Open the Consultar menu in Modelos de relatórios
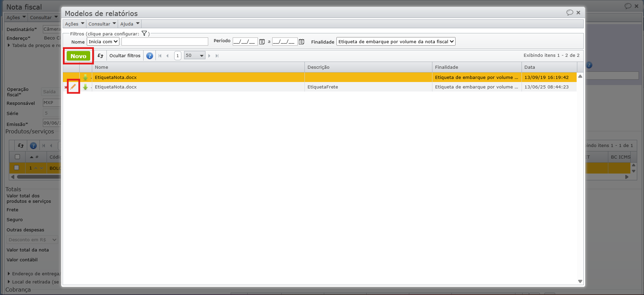 click(x=102, y=24)
